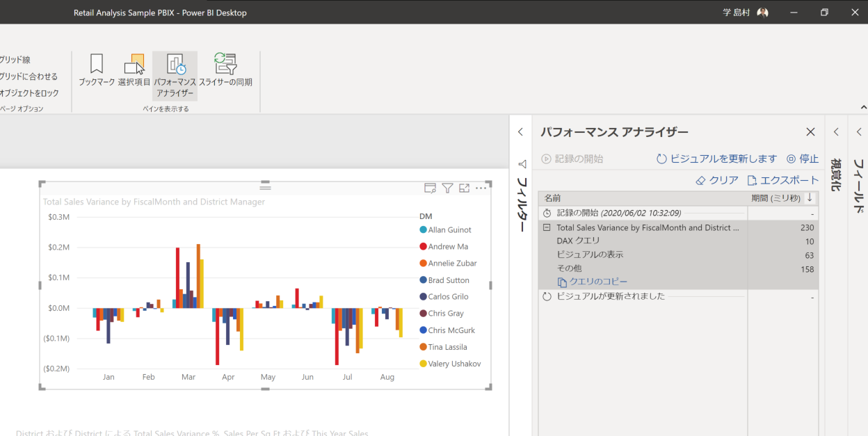Refresh visuals (ビジュアルを更新します)
This screenshot has height=436, width=868.
click(716, 159)
